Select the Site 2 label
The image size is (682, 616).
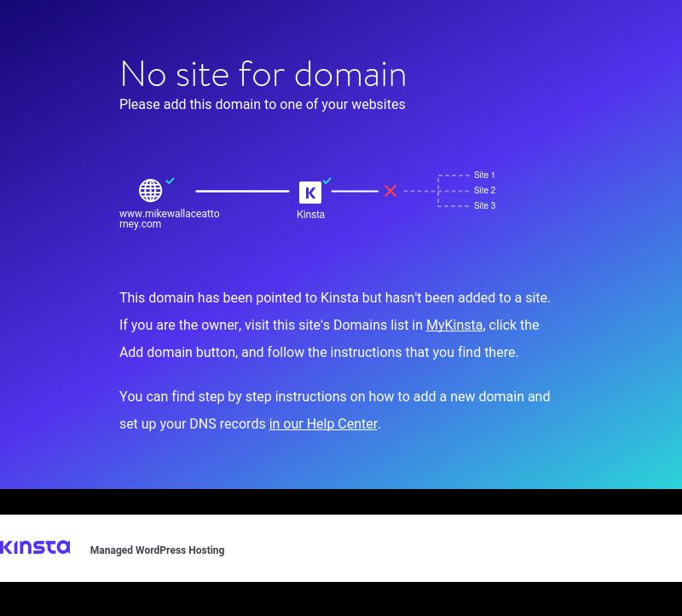click(x=484, y=191)
